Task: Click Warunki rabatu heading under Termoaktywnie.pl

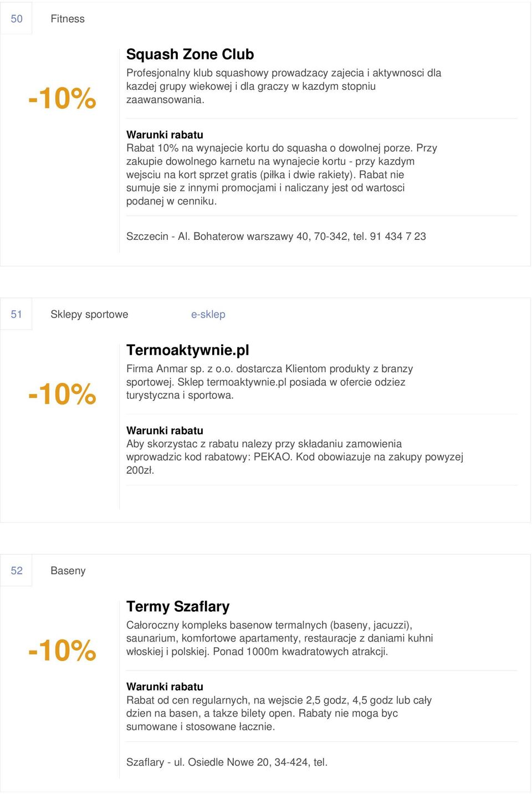Action: coord(165,431)
